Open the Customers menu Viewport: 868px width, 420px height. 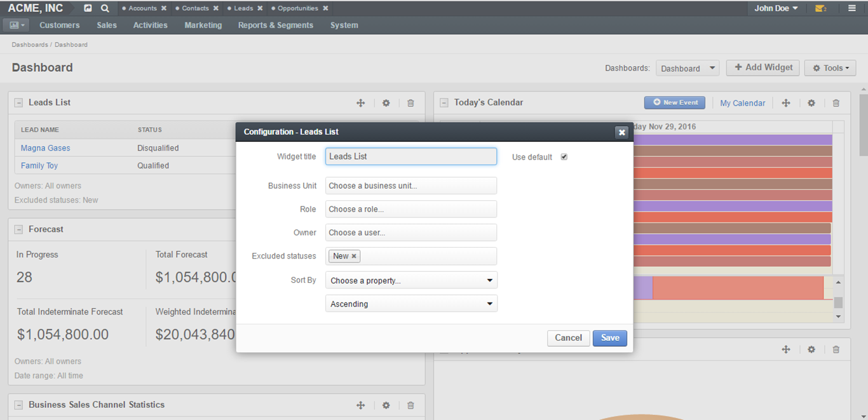60,25
